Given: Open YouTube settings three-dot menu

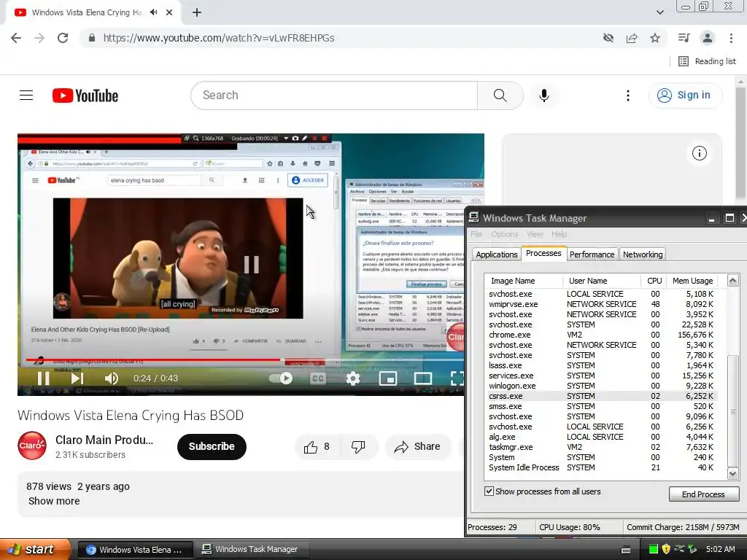Looking at the screenshot, I should [628, 96].
